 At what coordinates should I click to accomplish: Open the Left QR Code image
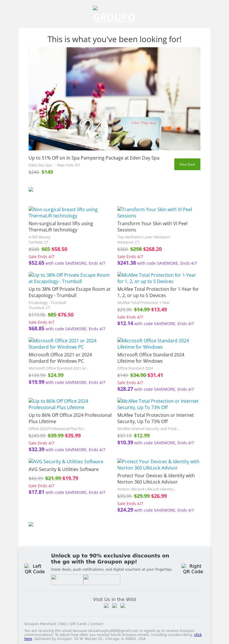[x=35, y=569]
